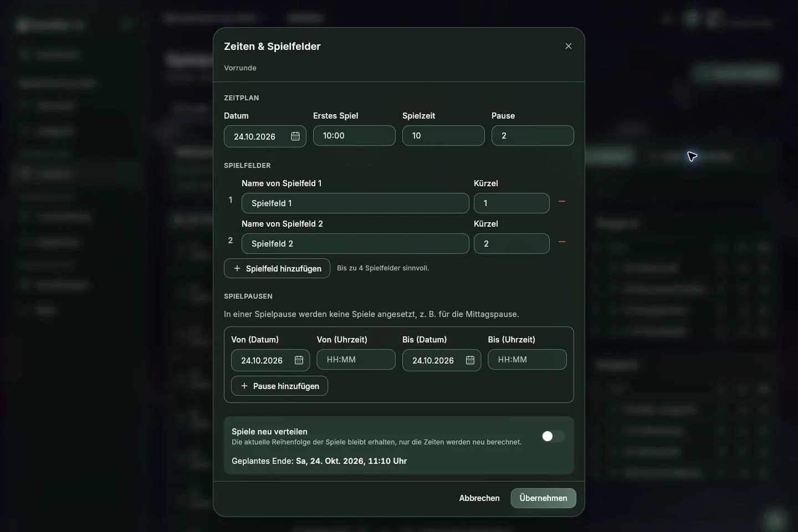Remove Spielfeld 1 with the minus icon
The height and width of the screenshot is (532, 798).
(562, 202)
